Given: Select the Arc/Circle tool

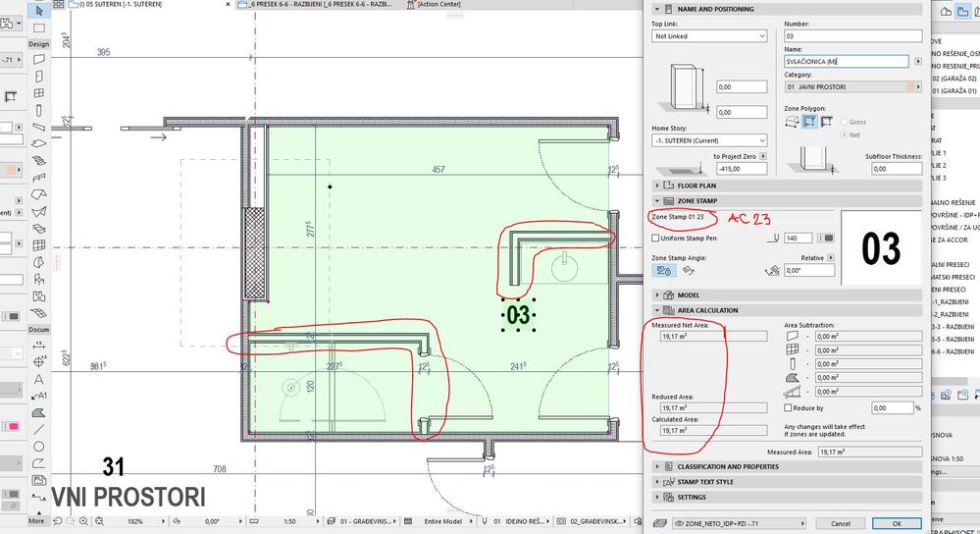Looking at the screenshot, I should [x=39, y=447].
